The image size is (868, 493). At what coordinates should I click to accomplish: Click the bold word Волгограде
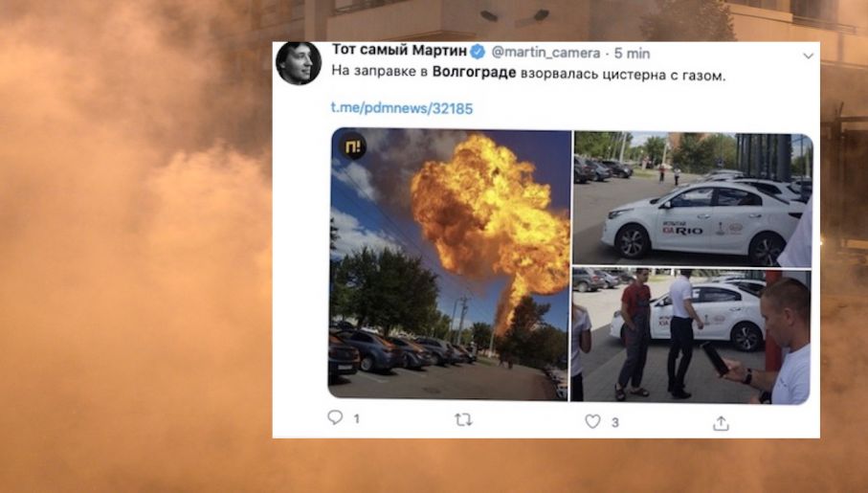[x=474, y=72]
